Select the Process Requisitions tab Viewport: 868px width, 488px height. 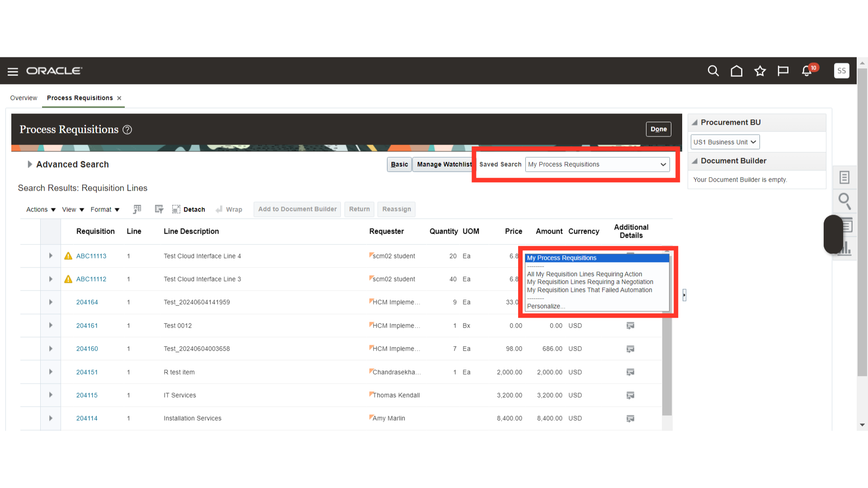click(80, 98)
